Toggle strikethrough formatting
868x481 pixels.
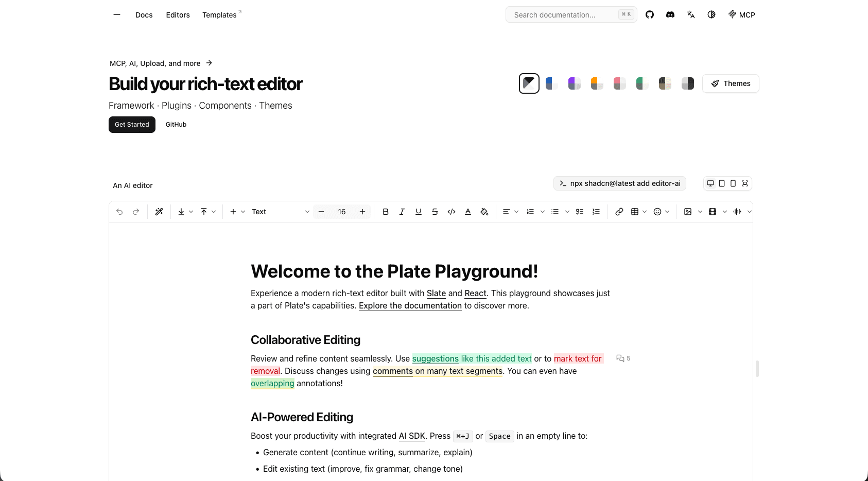[435, 212]
